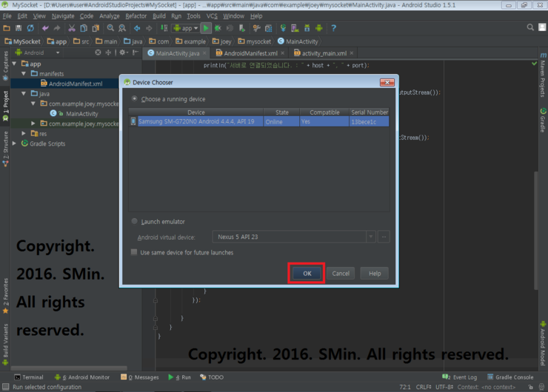Click the Redo arrow icon
Image resolution: width=548 pixels, height=392 pixels.
click(x=57, y=28)
